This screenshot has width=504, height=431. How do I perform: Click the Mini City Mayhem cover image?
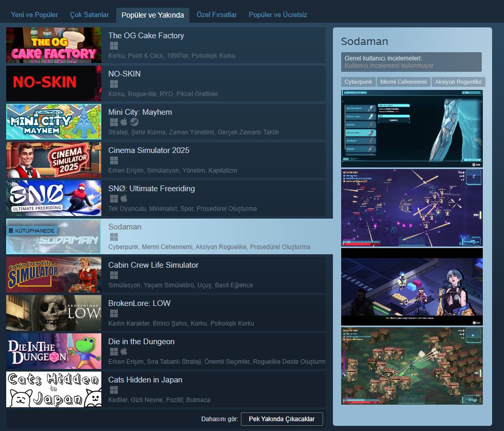pos(54,121)
